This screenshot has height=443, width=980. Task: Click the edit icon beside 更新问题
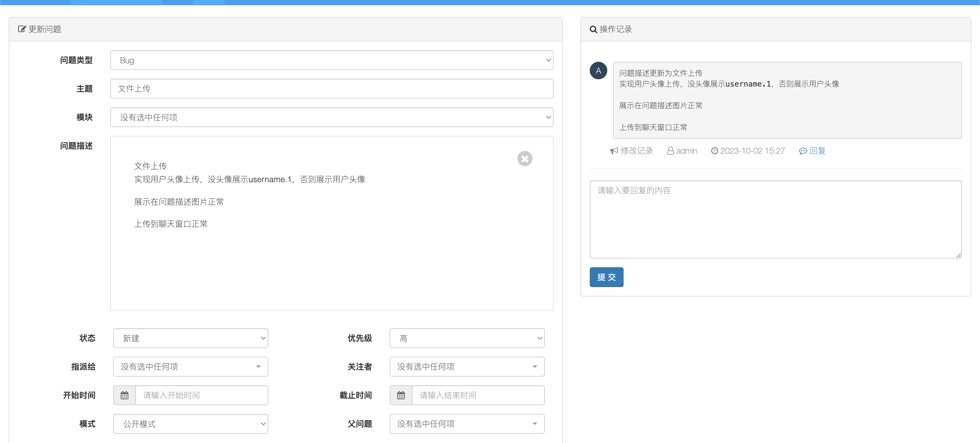pos(22,29)
